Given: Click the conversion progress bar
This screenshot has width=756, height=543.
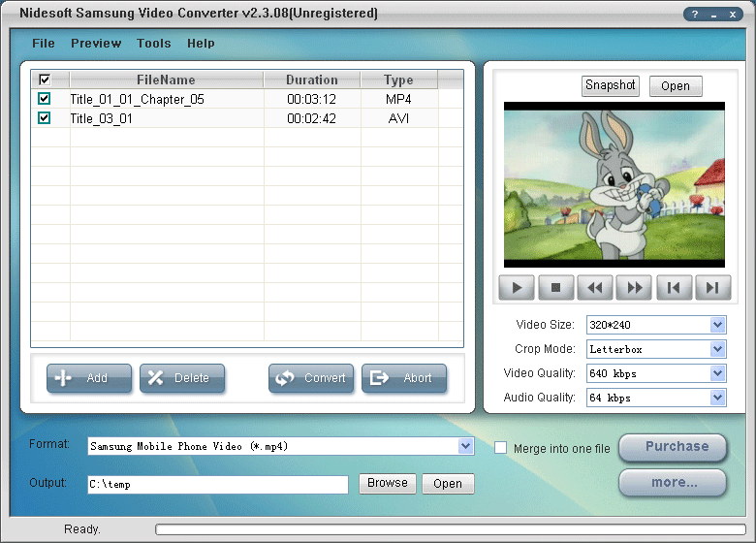Looking at the screenshot, I should 451,529.
